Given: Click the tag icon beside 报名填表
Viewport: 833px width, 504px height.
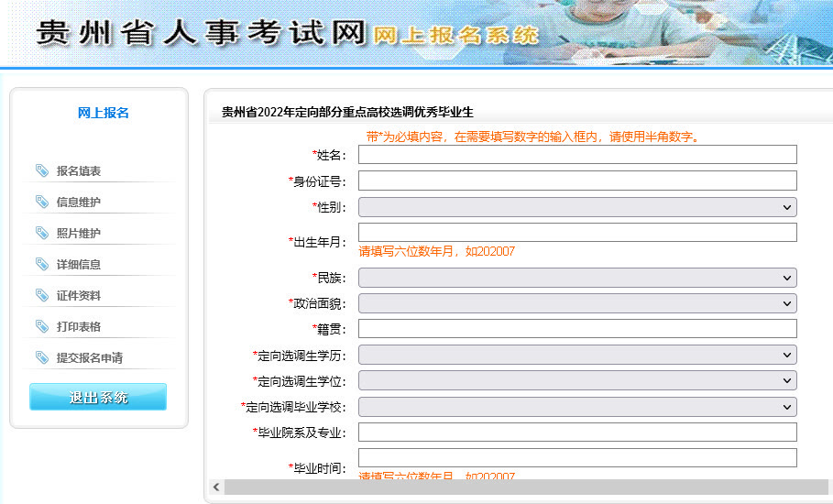Looking at the screenshot, I should click(42, 170).
